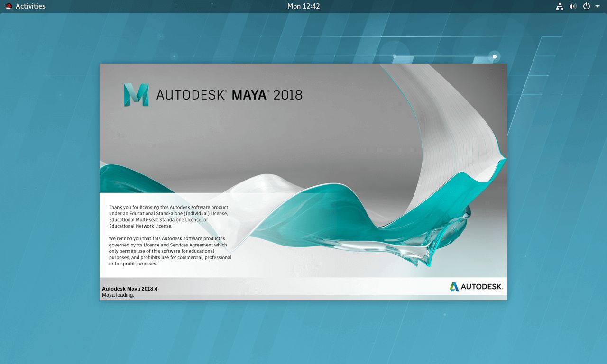
Task: Open the wired network status icon
Action: click(560, 6)
